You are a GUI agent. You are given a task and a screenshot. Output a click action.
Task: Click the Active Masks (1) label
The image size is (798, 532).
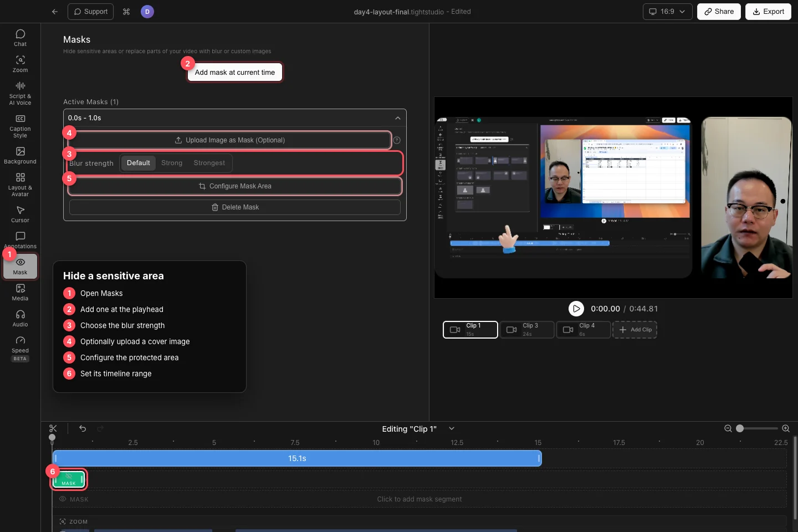tap(91, 102)
